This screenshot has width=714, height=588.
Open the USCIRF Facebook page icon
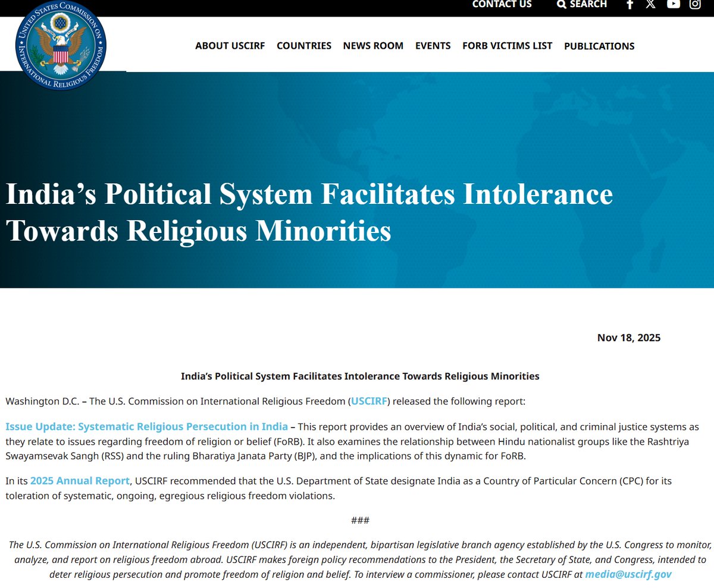[631, 5]
